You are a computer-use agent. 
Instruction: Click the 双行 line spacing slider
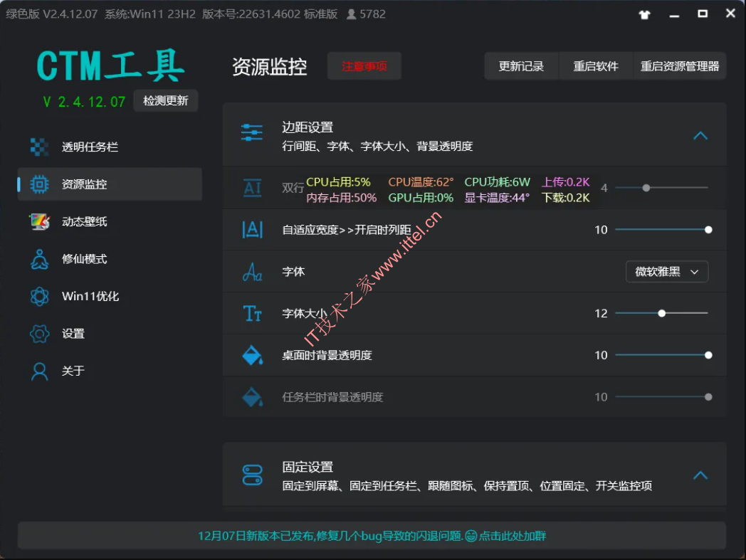(661, 188)
